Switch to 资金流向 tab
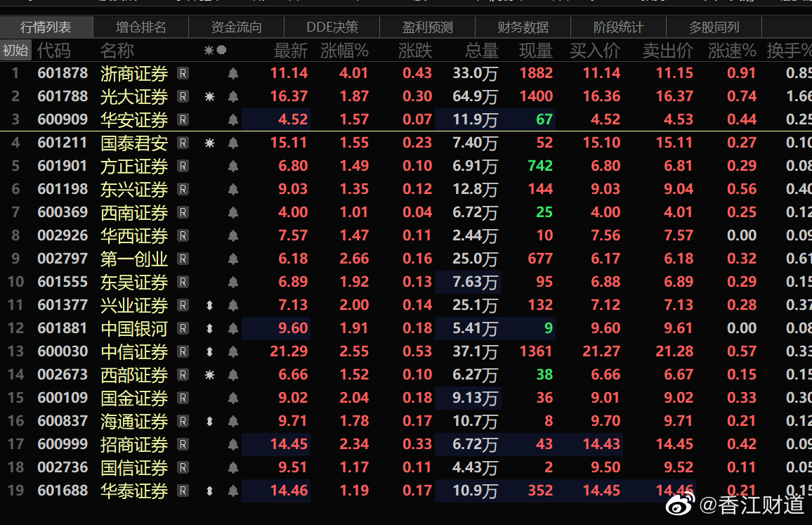812x525 pixels. click(x=237, y=27)
